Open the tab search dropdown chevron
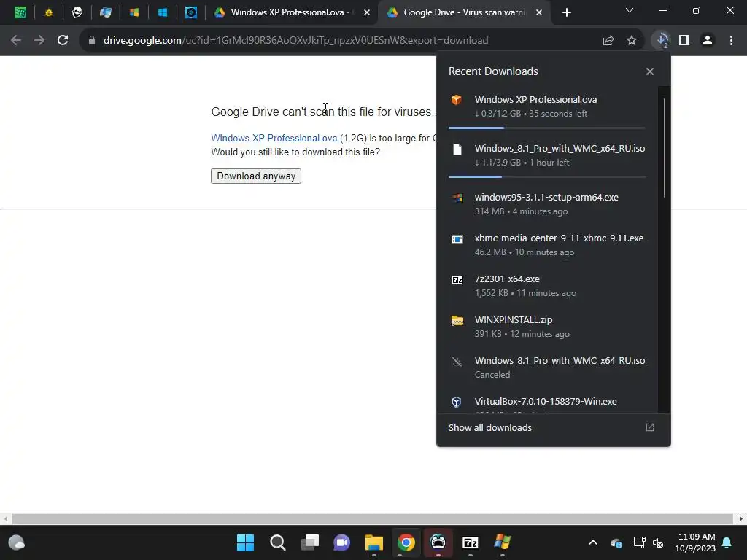The width and height of the screenshot is (747, 560). [x=630, y=10]
